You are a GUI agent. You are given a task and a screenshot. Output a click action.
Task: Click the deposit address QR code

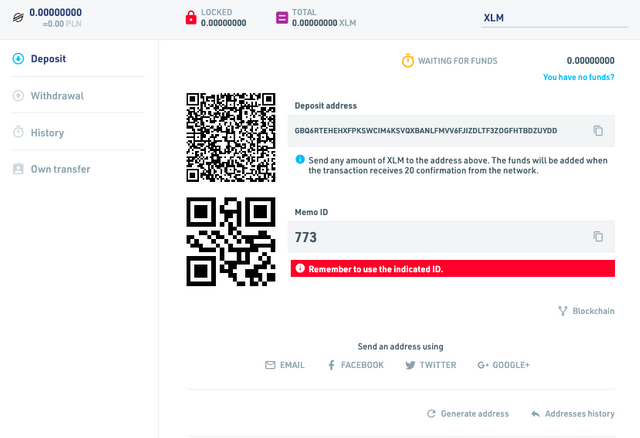(231, 137)
